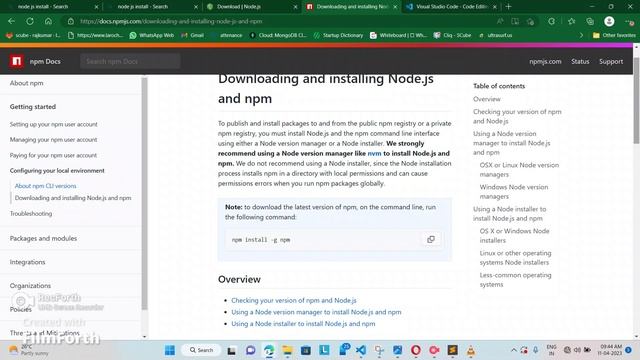The width and height of the screenshot is (640, 360).
Task: Expand the Getting started sidebar section
Action: tap(33, 107)
